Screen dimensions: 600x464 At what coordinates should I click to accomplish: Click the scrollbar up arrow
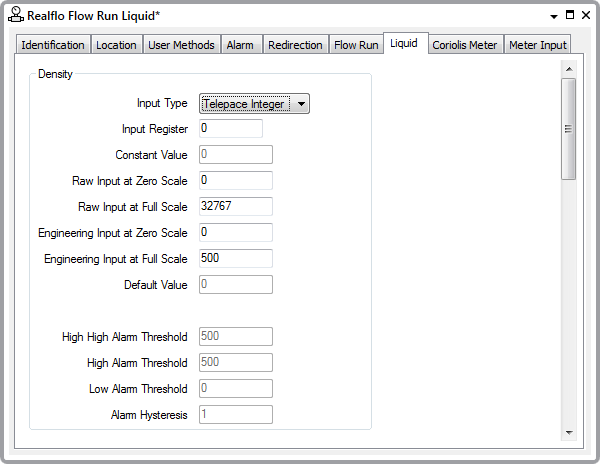(569, 69)
